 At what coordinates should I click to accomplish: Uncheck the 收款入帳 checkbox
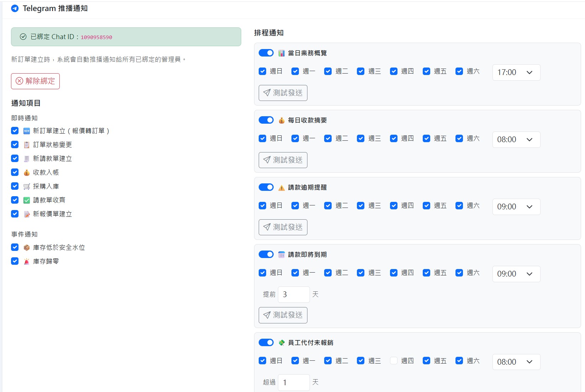[x=15, y=172]
